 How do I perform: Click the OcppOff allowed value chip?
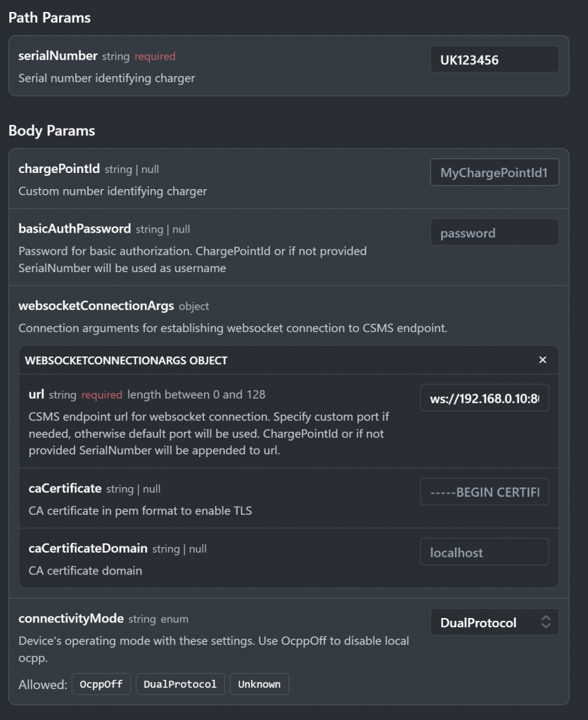[101, 684]
